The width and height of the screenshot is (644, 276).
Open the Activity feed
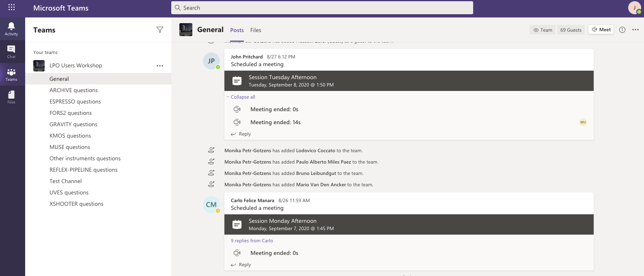tap(11, 29)
